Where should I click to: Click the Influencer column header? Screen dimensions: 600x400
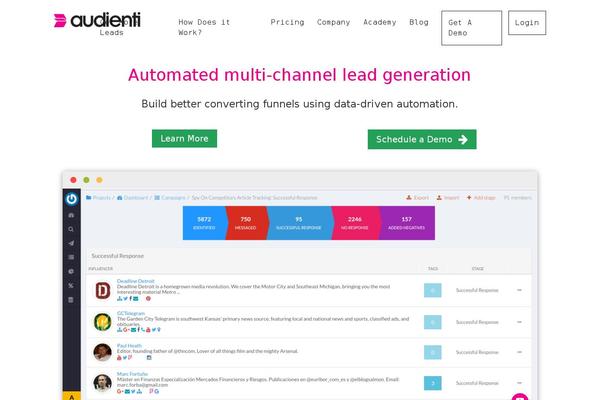click(x=101, y=269)
